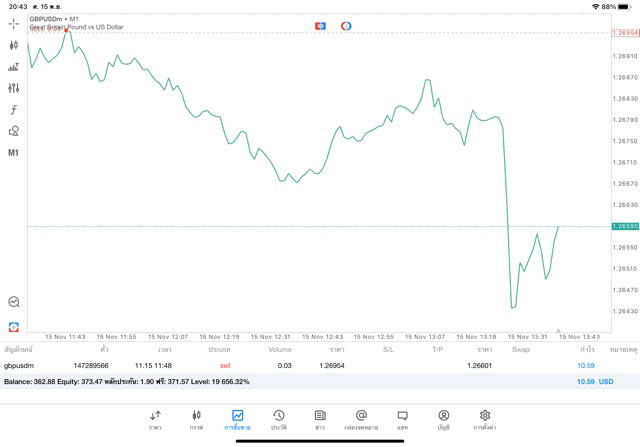
Task: Open the ข่าว news tab
Action: coord(320,419)
